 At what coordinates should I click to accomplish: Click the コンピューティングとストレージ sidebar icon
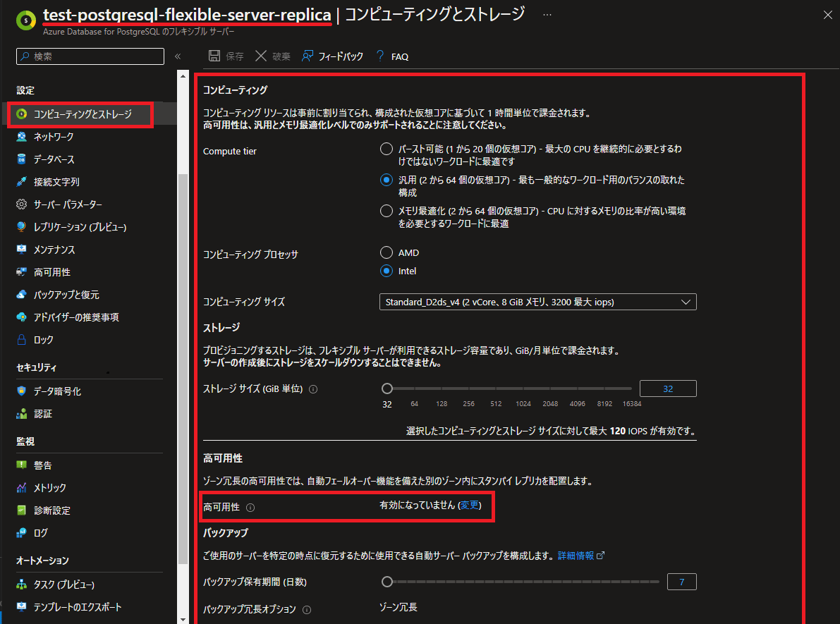tap(21, 114)
